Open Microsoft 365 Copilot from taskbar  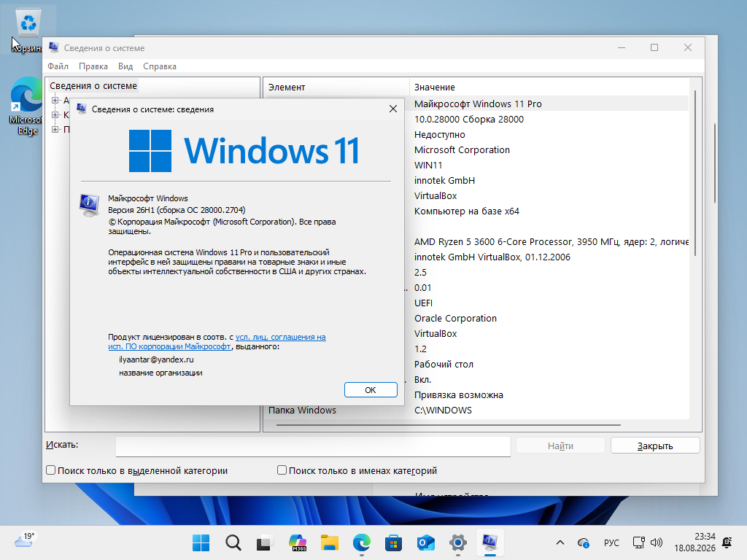coord(298,542)
